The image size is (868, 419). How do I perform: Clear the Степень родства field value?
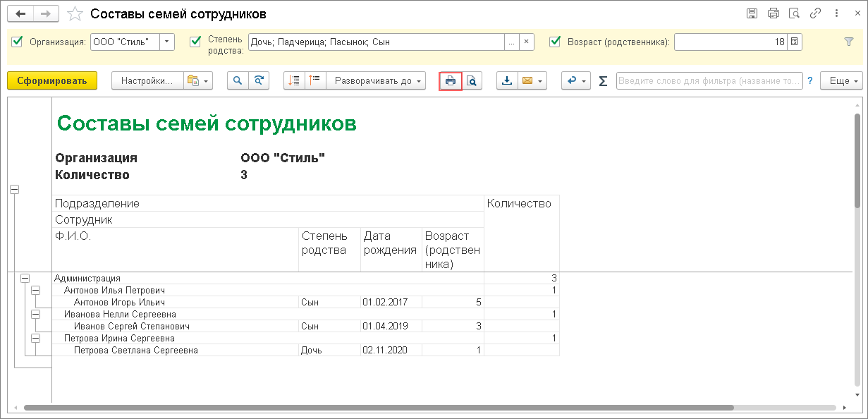pyautogui.click(x=526, y=42)
